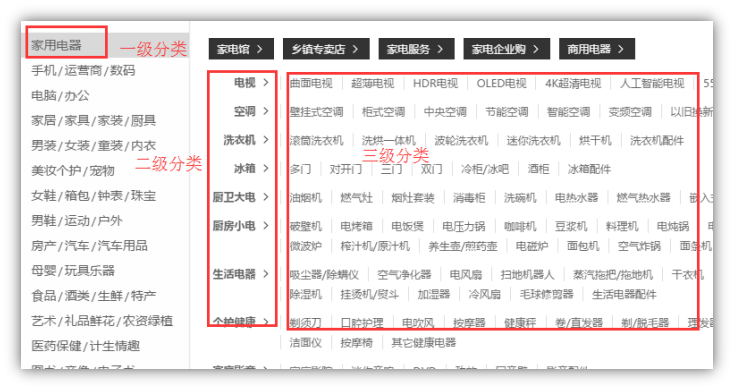The image size is (735, 390).
Task: Select 艺术/礼品鲜花/农资绿植 category
Action: [x=102, y=321]
